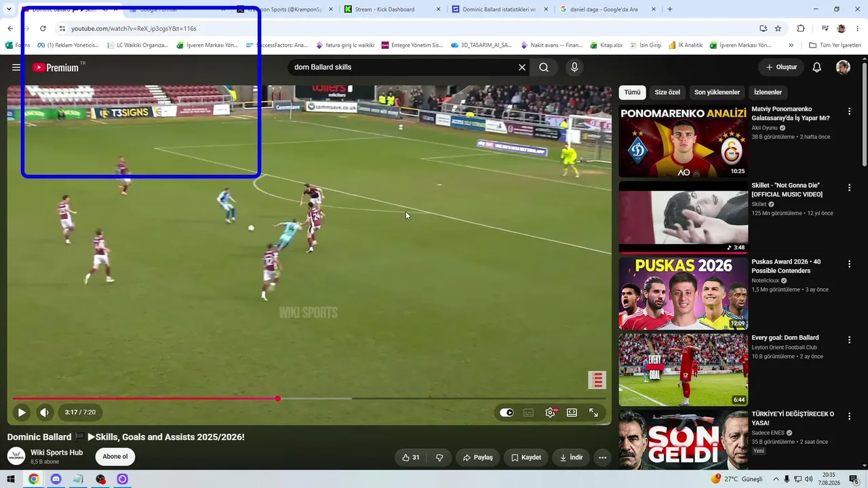868x488 pixels.
Task: Select the İzlenenler filter chip
Action: pos(768,92)
